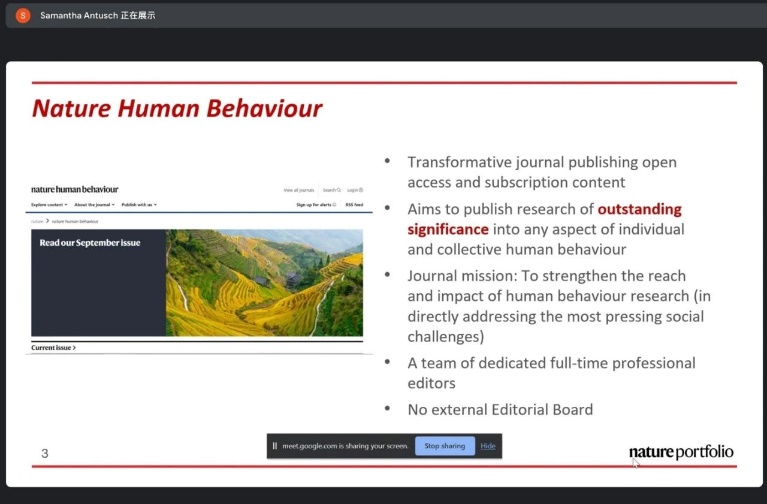The width and height of the screenshot is (767, 504).
Task: Click the nature portfolio logo
Action: [x=681, y=452]
